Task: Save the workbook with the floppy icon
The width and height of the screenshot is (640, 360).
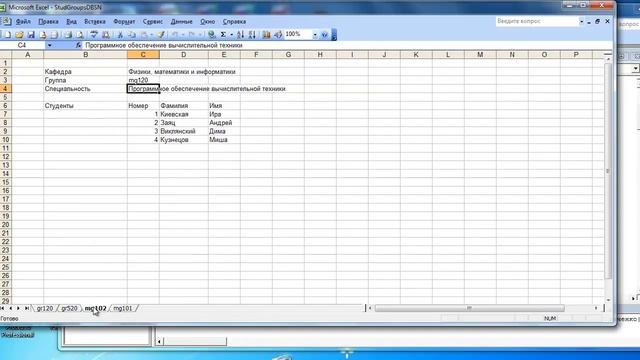Action: pyautogui.click(x=31, y=35)
